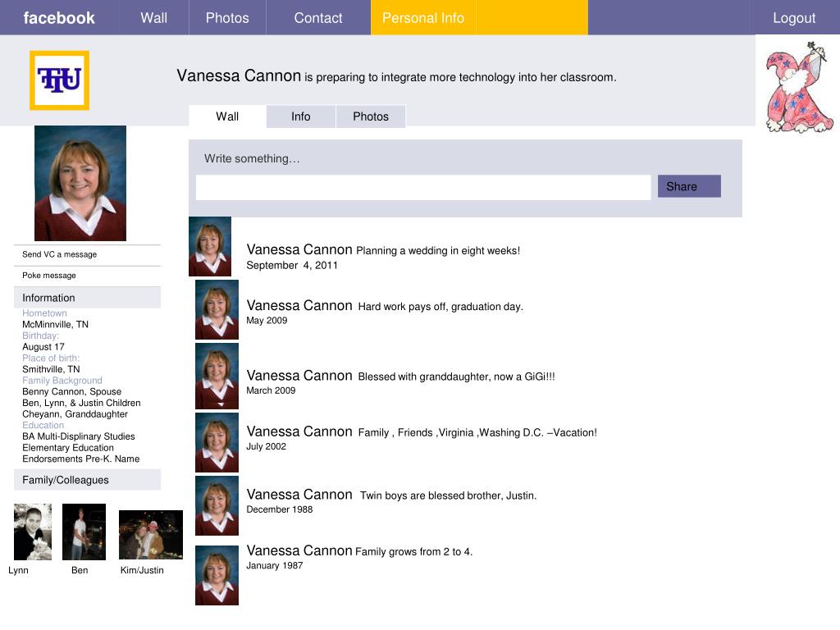Open Lynn's photo thumbnail
The image size is (840, 630).
[33, 532]
